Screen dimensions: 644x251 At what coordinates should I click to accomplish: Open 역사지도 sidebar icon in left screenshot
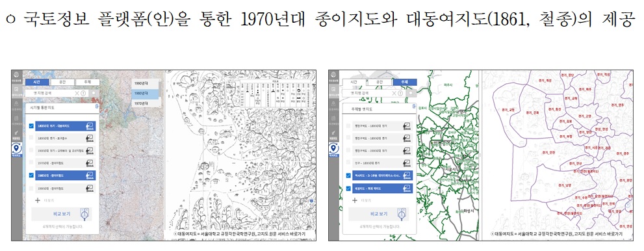pos(17,150)
